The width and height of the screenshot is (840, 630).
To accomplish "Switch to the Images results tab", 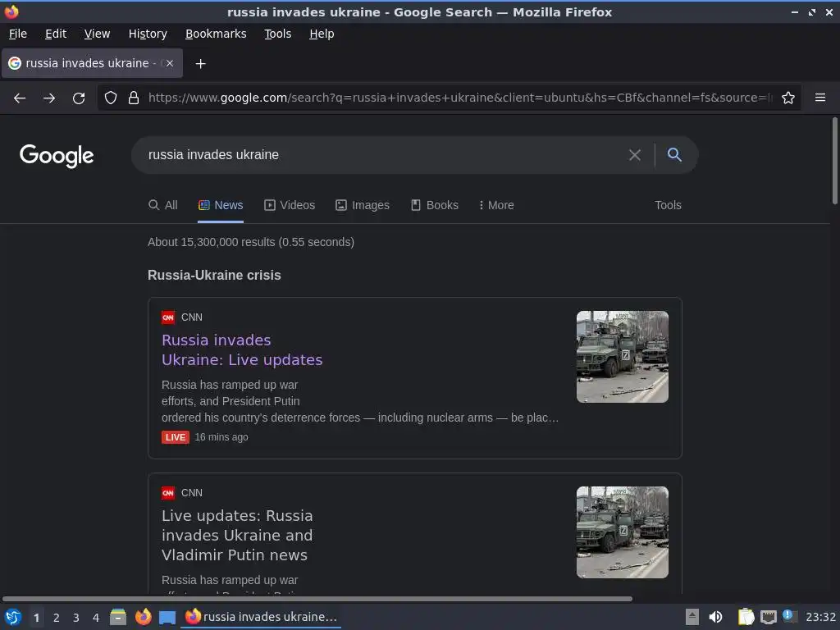I will click(x=363, y=205).
